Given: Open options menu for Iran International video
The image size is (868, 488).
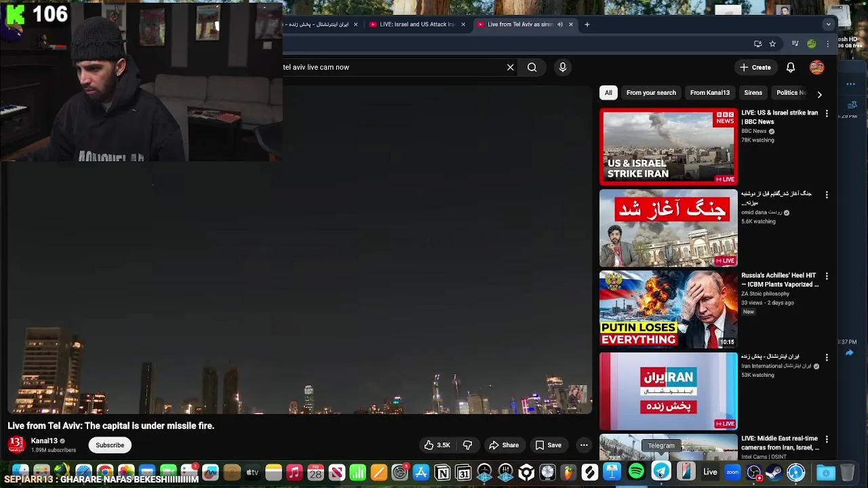Looking at the screenshot, I should (826, 357).
